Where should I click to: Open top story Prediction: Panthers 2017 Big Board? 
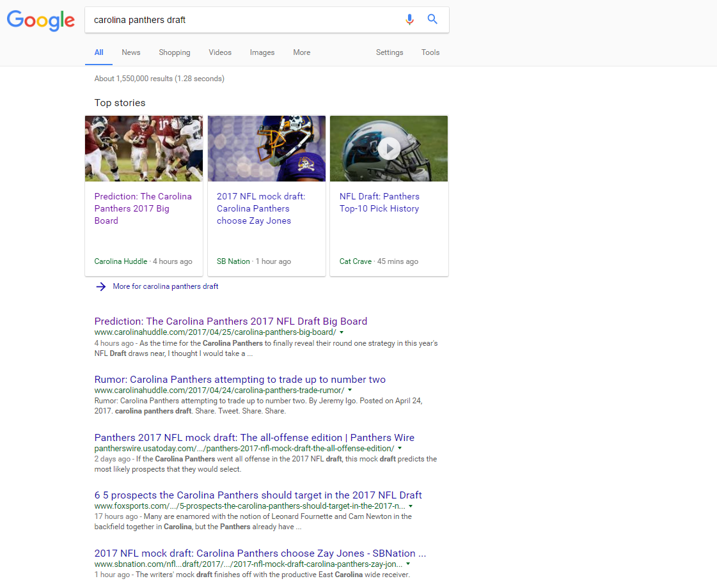pos(143,208)
